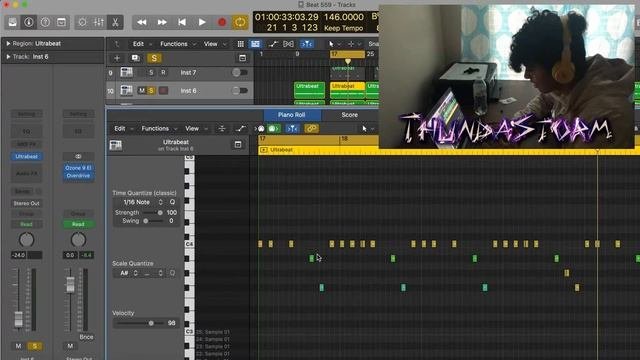Image resolution: width=640 pixels, height=360 pixels.
Task: Toggle the yellow Cycle button
Action: pyautogui.click(x=240, y=22)
